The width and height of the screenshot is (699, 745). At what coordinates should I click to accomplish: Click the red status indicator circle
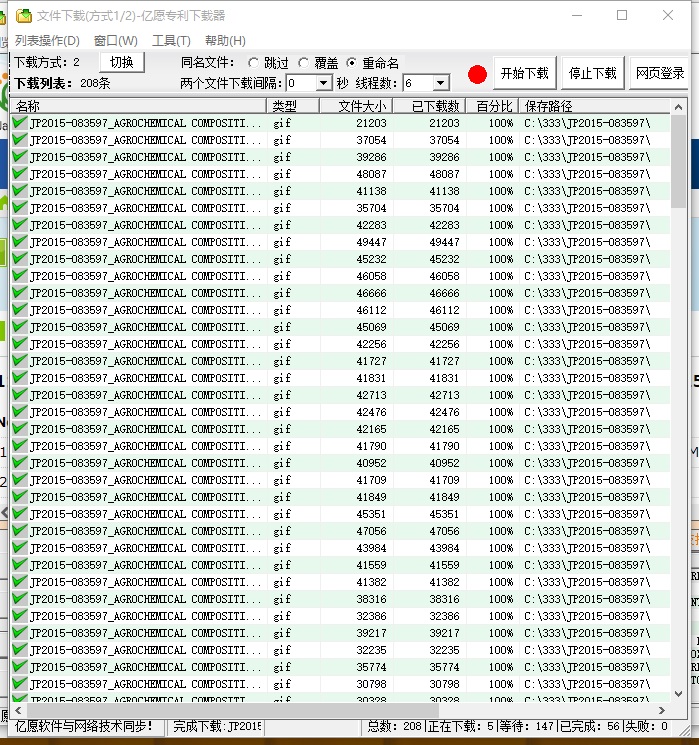tap(477, 75)
